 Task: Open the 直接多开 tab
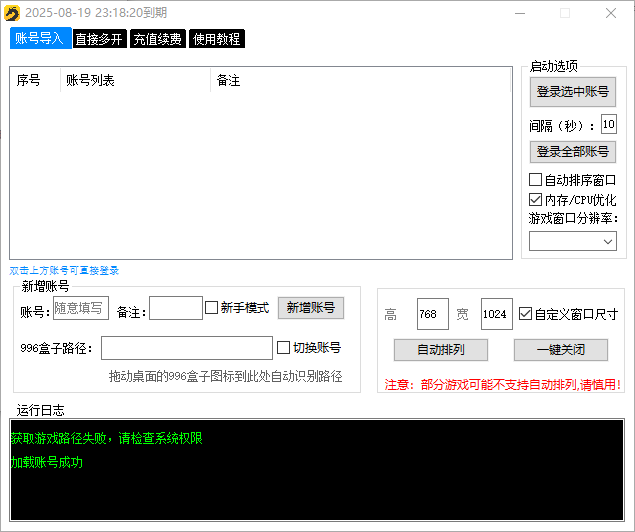click(x=99, y=39)
